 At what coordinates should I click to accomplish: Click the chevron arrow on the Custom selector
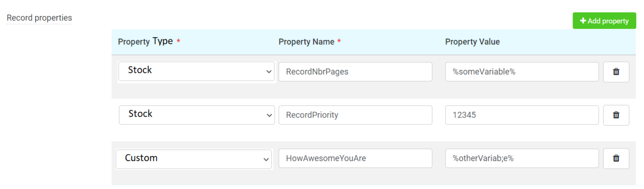point(266,160)
